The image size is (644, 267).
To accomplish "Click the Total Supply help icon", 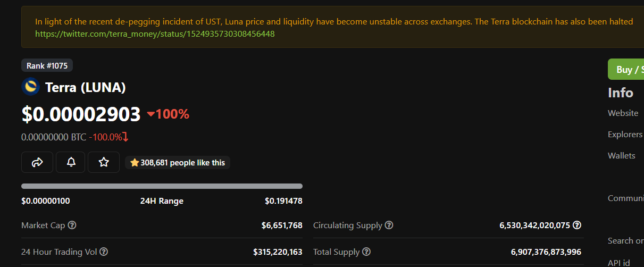I will [366, 252].
